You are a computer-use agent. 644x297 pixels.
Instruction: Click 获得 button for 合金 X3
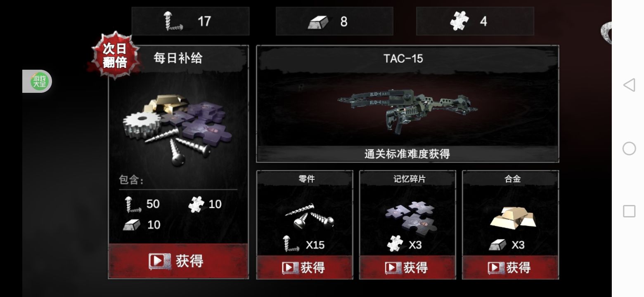point(510,268)
